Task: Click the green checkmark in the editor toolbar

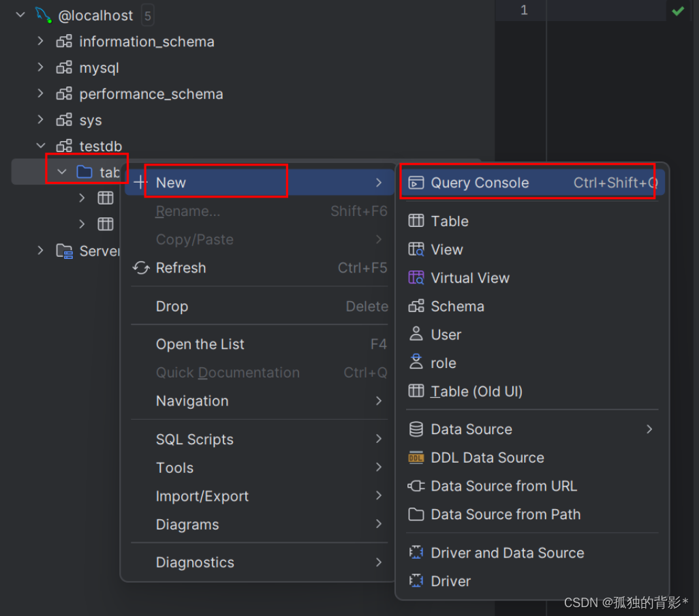Action: coord(679,10)
